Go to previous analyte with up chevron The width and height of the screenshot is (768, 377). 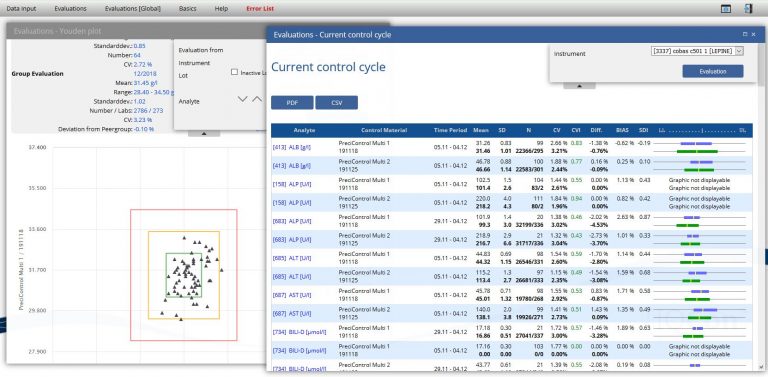click(x=258, y=99)
